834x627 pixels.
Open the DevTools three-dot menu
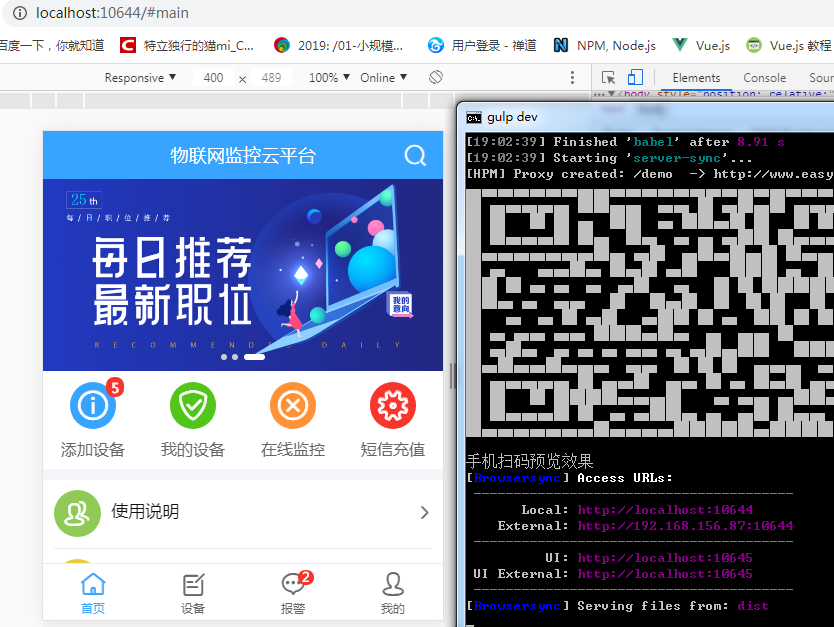[573, 77]
